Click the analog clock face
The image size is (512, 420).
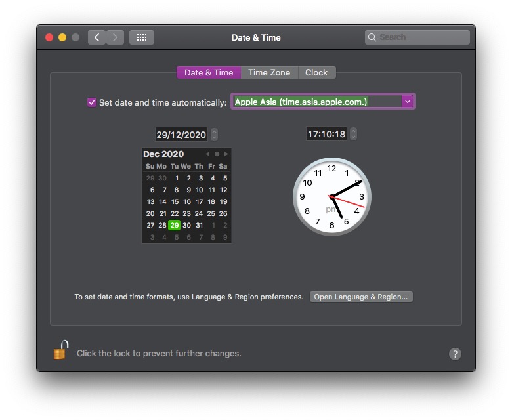[332, 196]
